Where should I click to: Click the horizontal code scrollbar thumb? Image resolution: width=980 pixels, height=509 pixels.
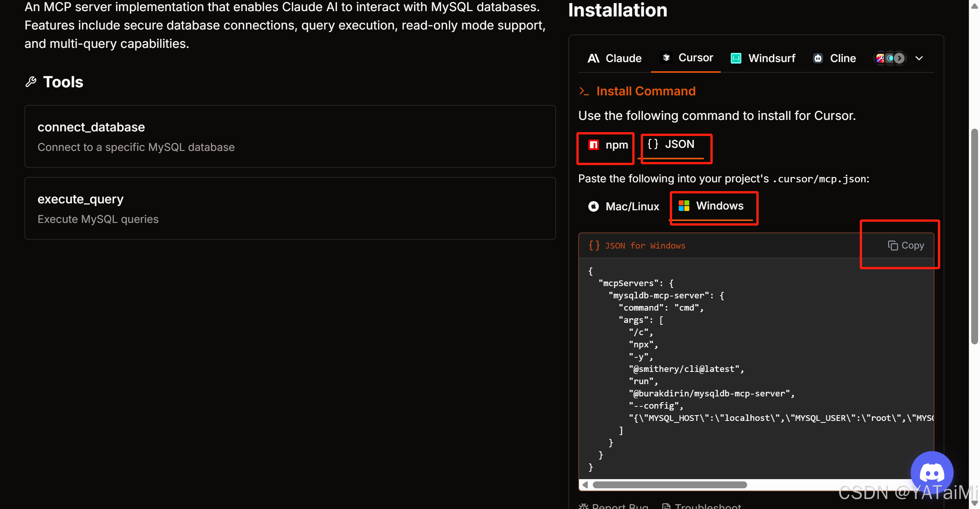coord(669,485)
